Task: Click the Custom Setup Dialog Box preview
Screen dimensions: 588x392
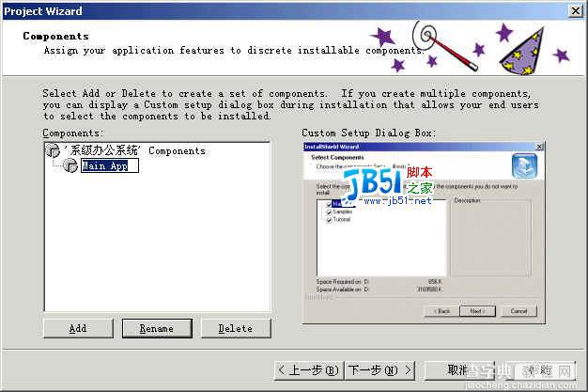Action: click(424, 233)
